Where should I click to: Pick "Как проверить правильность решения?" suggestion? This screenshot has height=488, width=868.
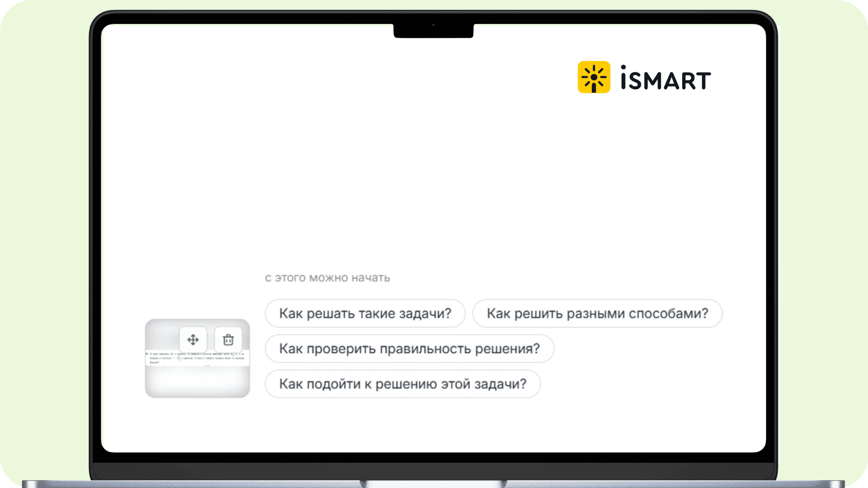point(409,348)
